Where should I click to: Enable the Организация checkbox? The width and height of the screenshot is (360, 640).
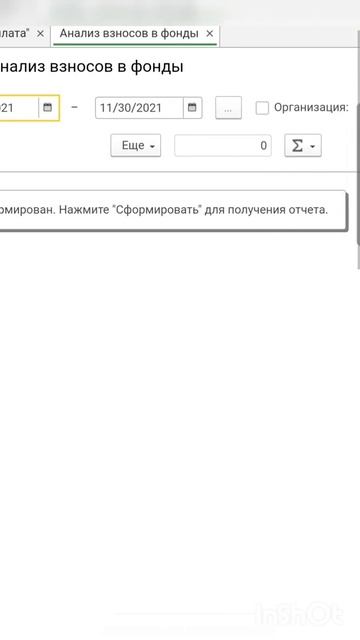262,108
